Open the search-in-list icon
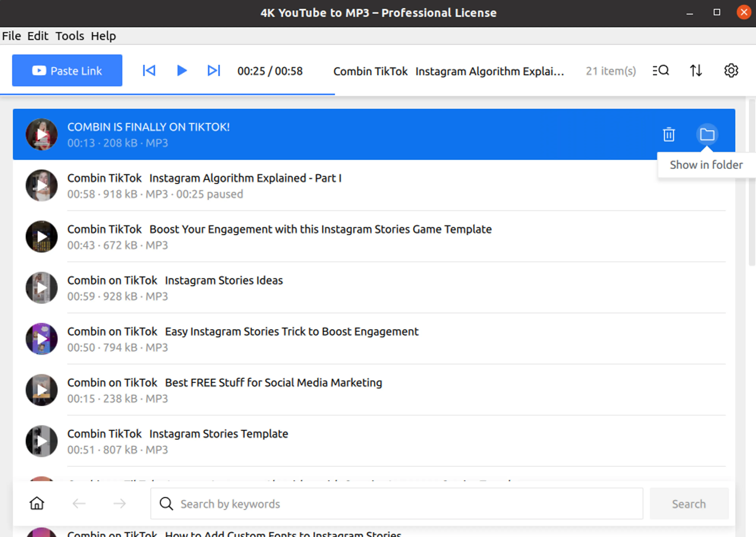The height and width of the screenshot is (537, 756). point(661,70)
